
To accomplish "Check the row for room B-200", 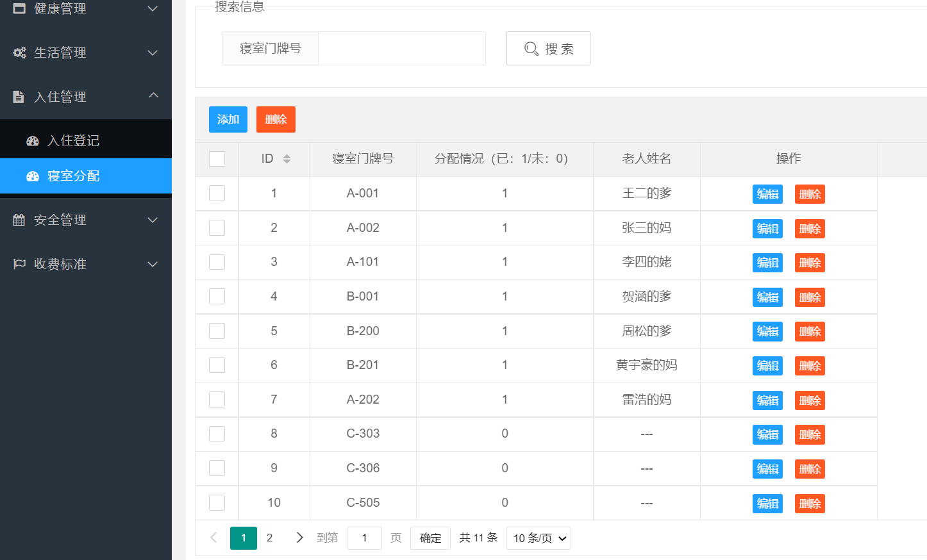I will coord(217,331).
